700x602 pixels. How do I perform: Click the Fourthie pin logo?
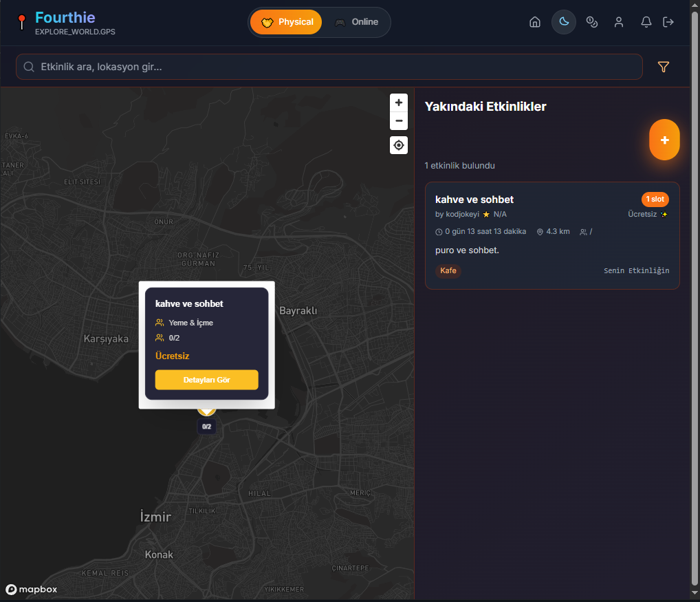[21, 22]
